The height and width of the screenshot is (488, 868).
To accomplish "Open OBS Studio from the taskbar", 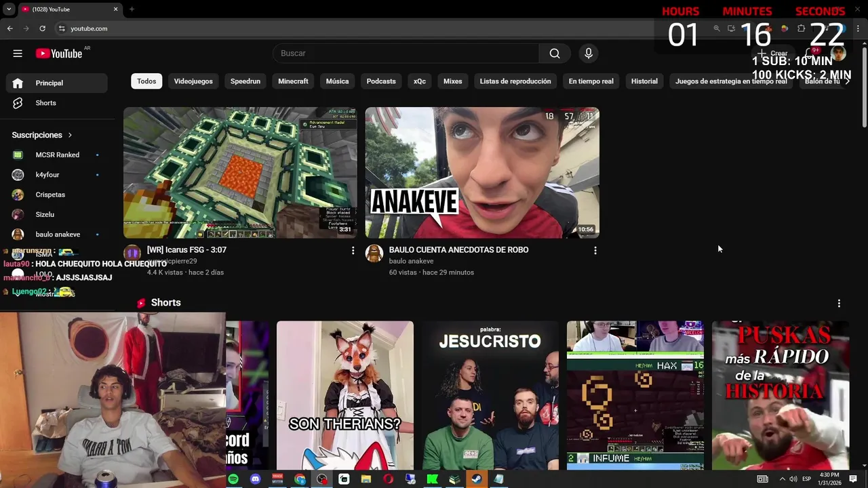I will 322,479.
